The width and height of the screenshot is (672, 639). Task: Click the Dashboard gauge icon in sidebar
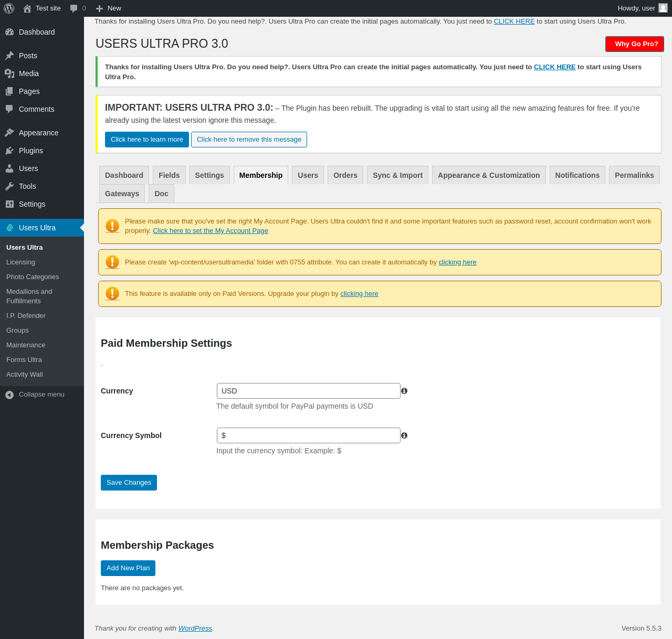9,32
